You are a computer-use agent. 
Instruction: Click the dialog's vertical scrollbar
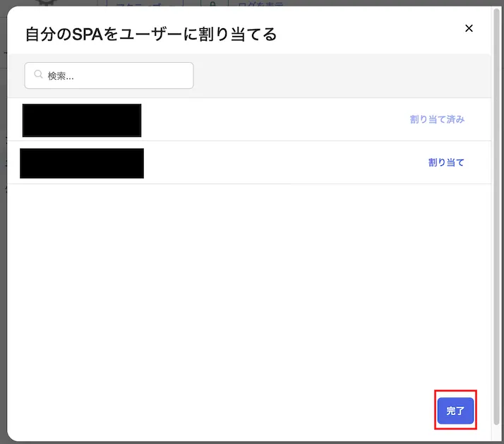tap(497, 217)
